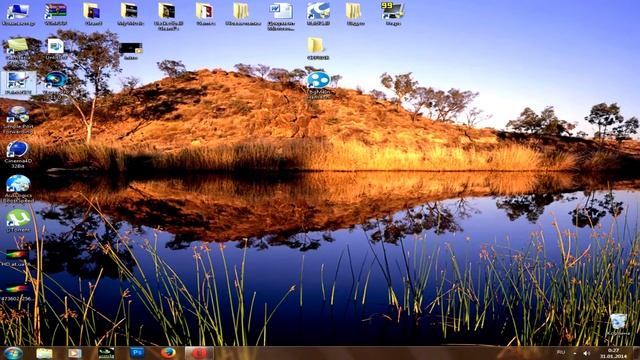This screenshot has height=360, width=640.
Task: Select the folder with red and white thumbnail
Action: [x=205, y=14]
